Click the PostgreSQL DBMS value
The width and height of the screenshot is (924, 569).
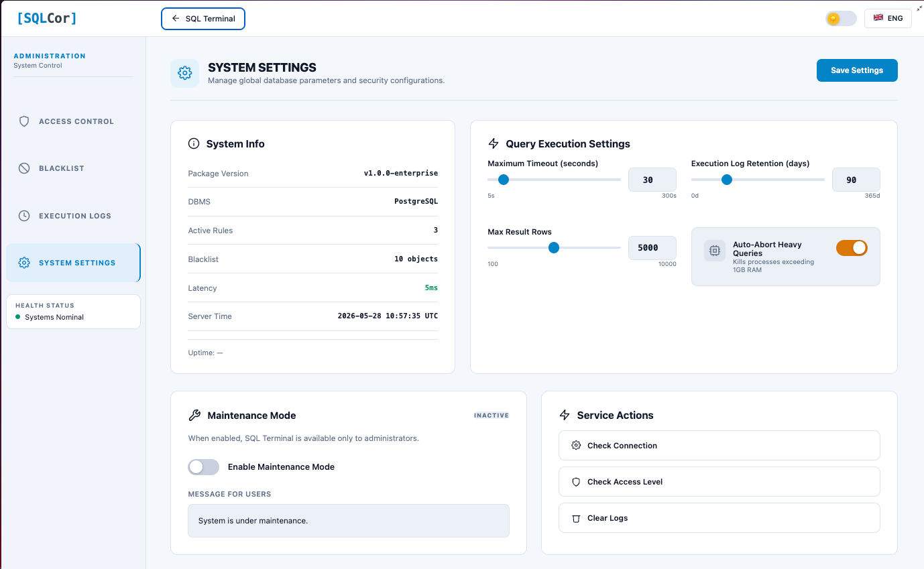pyautogui.click(x=416, y=202)
